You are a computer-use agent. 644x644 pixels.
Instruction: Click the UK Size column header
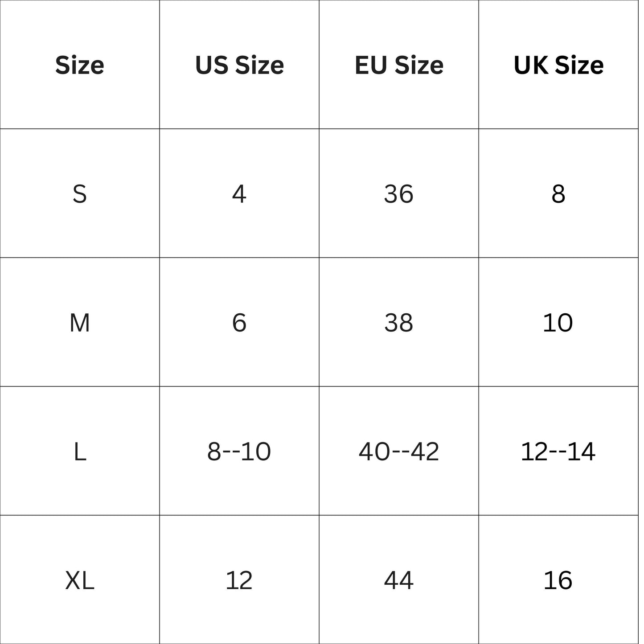[x=558, y=65]
